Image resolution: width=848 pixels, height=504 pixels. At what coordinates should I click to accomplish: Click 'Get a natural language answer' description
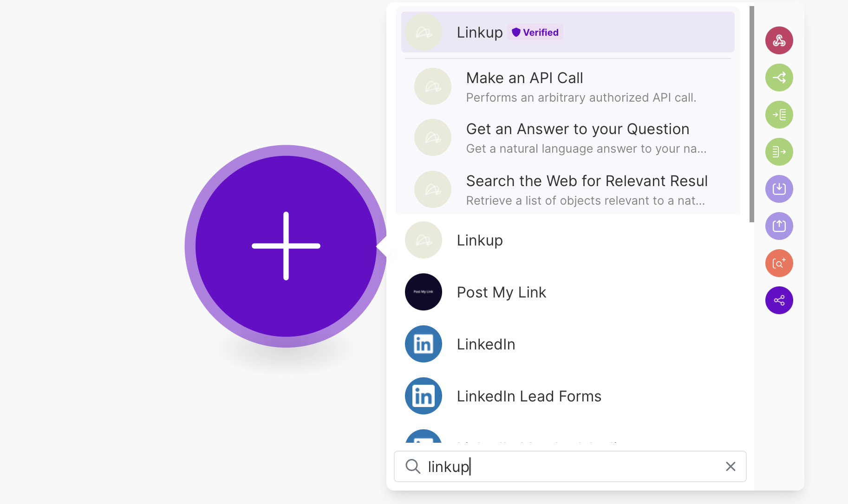pos(586,149)
